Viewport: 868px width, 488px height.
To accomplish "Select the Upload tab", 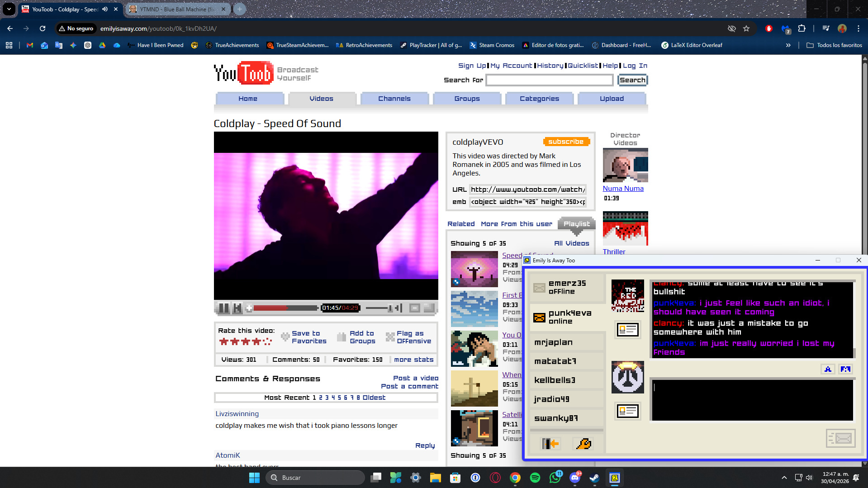I will (x=612, y=99).
